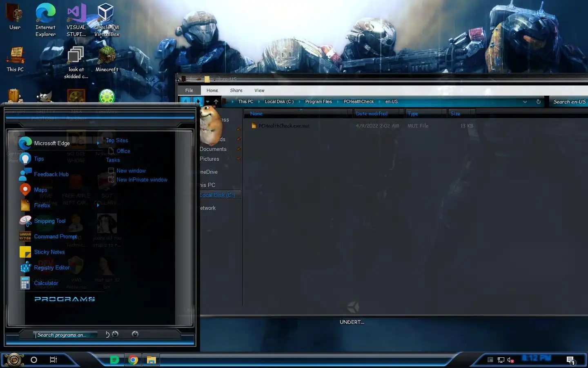This screenshot has height=368, width=588.
Task: Open Cortana search circle on taskbar
Action: tap(34, 360)
